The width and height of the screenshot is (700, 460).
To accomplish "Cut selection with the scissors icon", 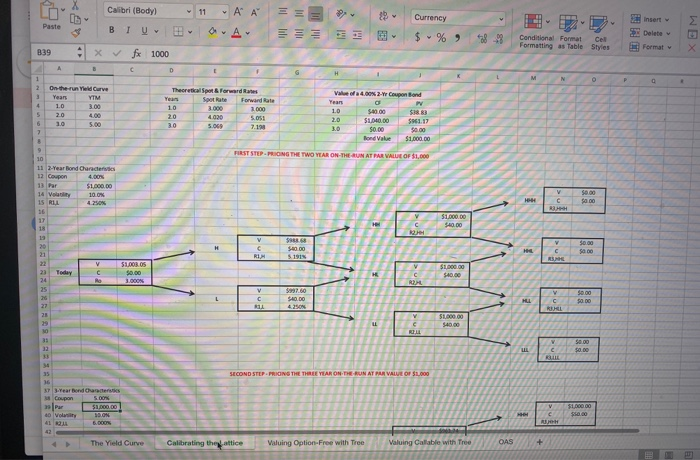I will [x=75, y=5].
